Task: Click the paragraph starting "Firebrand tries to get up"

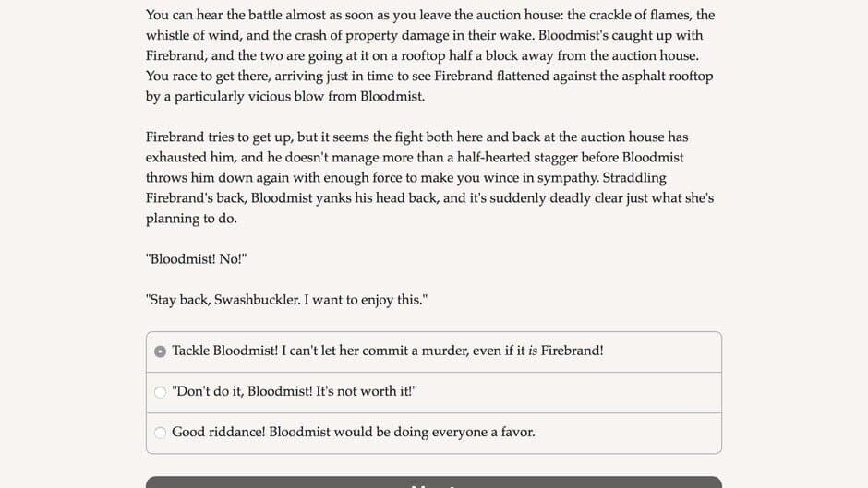Action: click(x=430, y=177)
